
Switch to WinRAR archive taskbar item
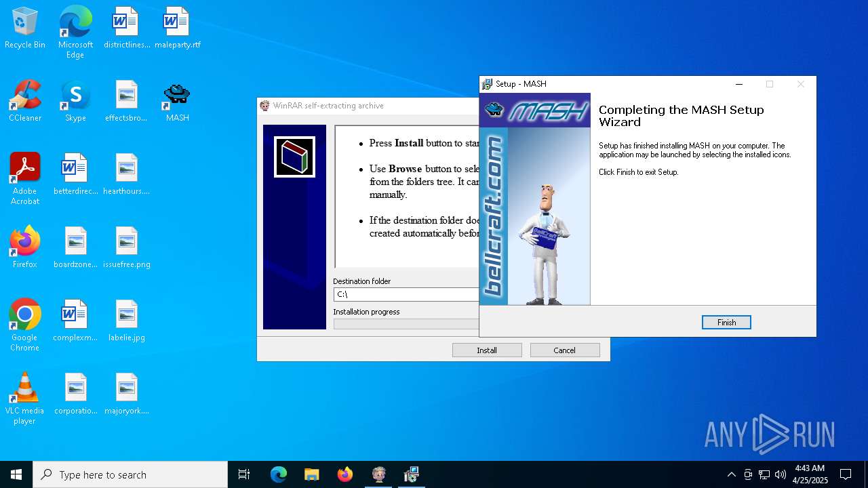(378, 474)
